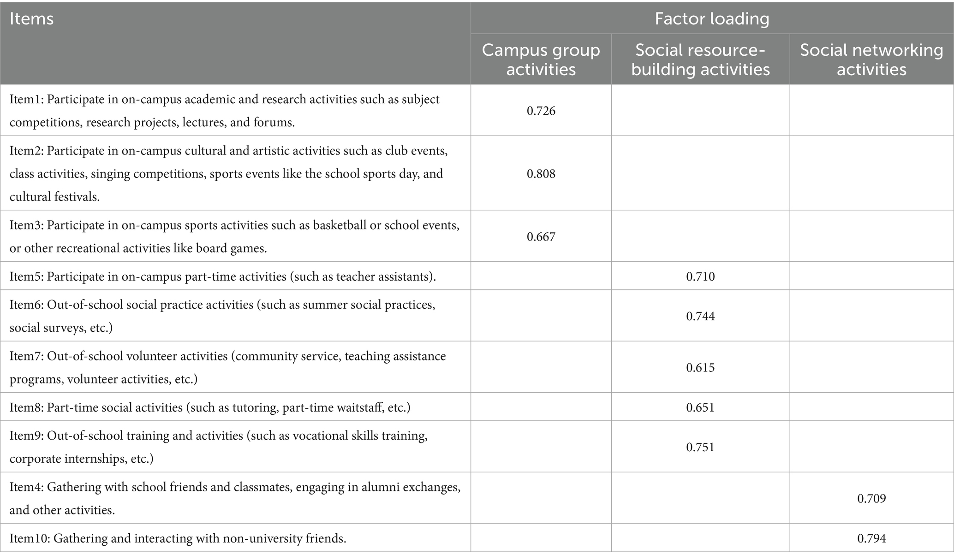Click the 0.710 loading value
Viewport: 954px width, 560px height.
coord(700,277)
